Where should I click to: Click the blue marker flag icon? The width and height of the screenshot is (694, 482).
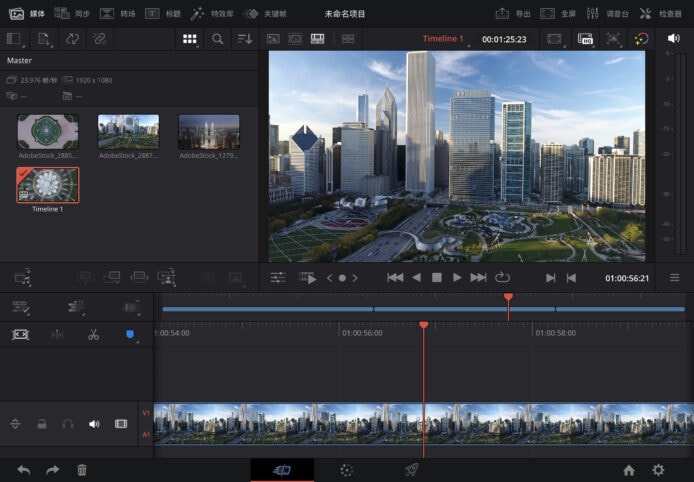coord(130,335)
